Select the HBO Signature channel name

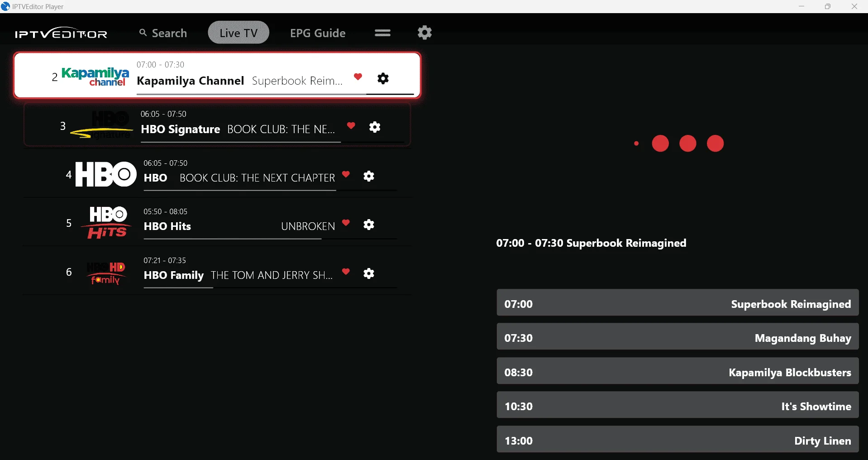pos(181,129)
